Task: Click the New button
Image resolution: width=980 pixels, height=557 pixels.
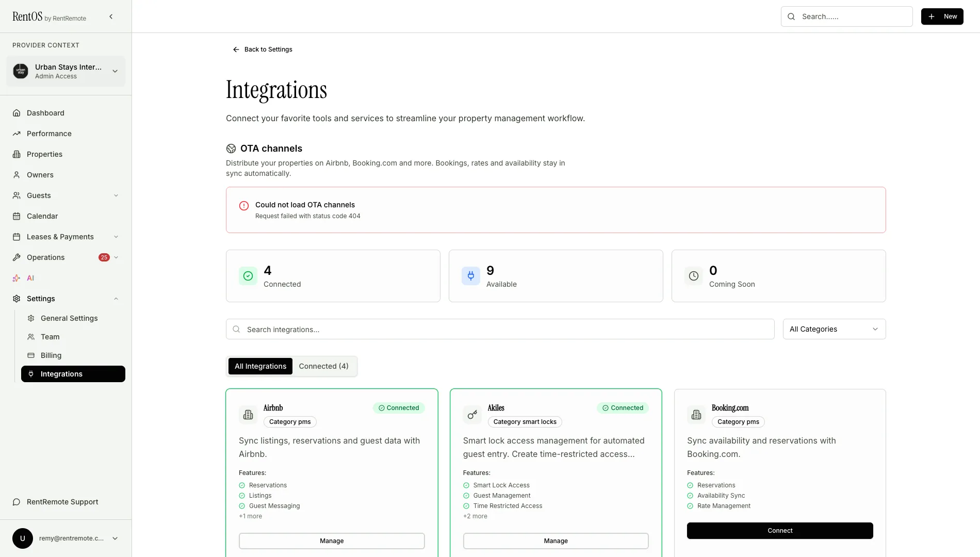Action: (x=942, y=17)
